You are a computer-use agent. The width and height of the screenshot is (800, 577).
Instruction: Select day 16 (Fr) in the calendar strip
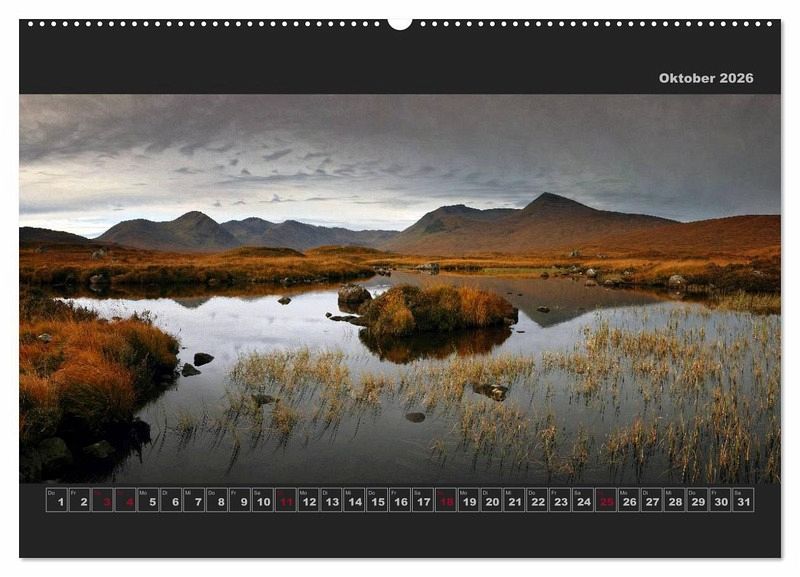tap(401, 500)
